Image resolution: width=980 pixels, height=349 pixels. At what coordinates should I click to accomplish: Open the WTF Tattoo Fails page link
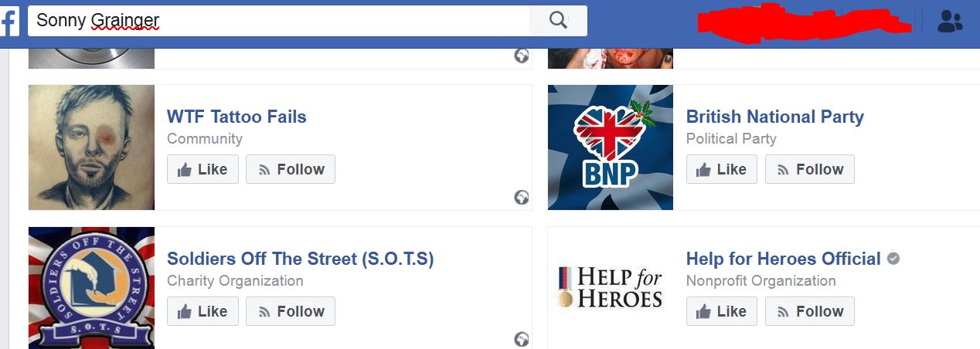coord(236,117)
